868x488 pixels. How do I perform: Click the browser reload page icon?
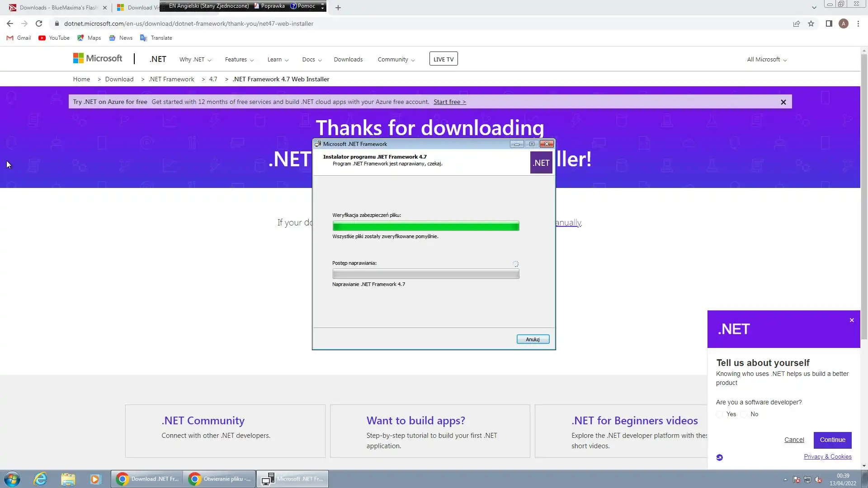pyautogui.click(x=39, y=23)
